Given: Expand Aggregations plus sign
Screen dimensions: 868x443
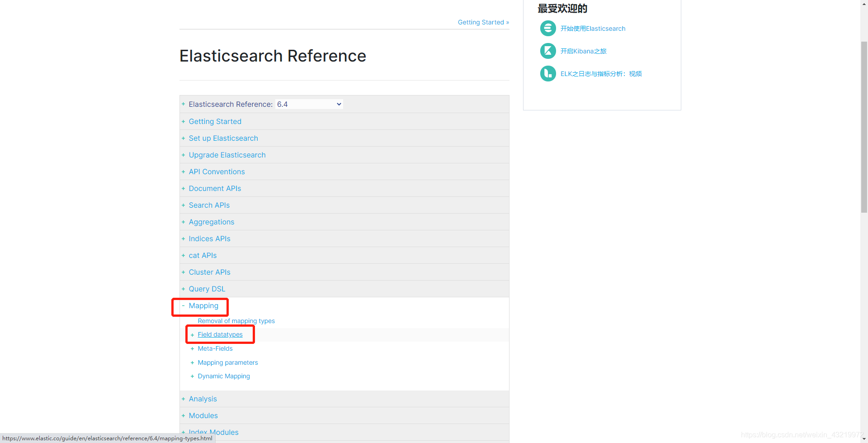Looking at the screenshot, I should pyautogui.click(x=184, y=222).
